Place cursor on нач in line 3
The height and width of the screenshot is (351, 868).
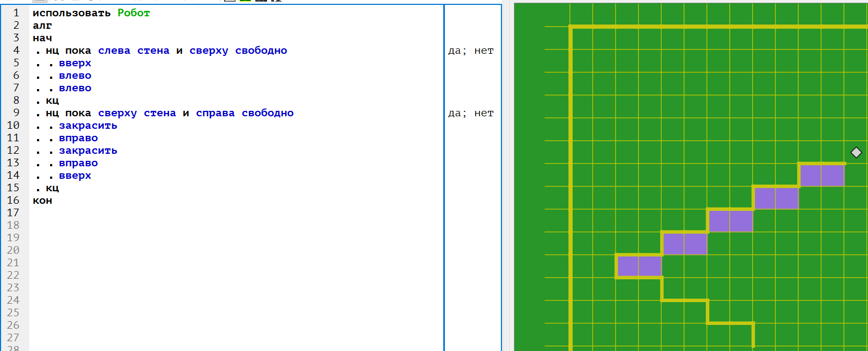click(42, 38)
